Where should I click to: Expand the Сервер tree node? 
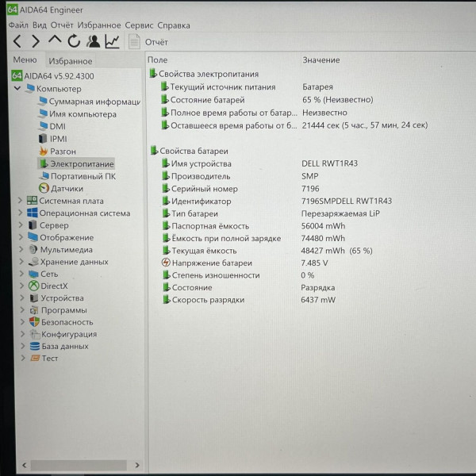(21, 225)
